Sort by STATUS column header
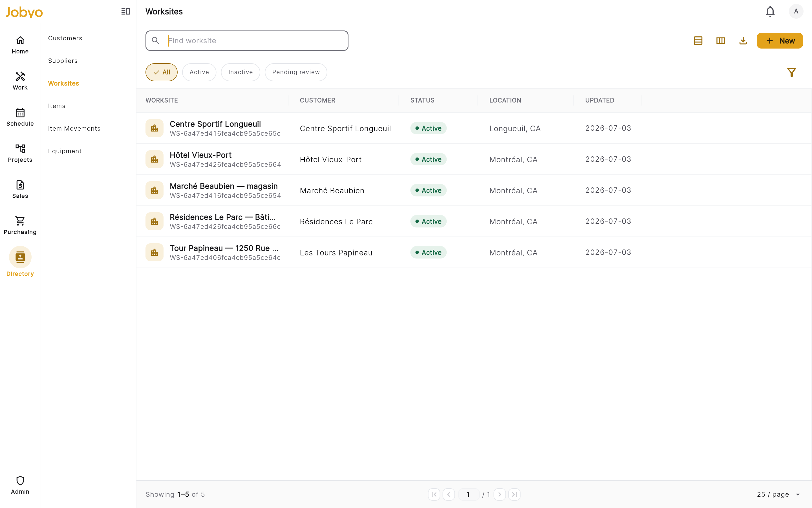 pos(422,100)
